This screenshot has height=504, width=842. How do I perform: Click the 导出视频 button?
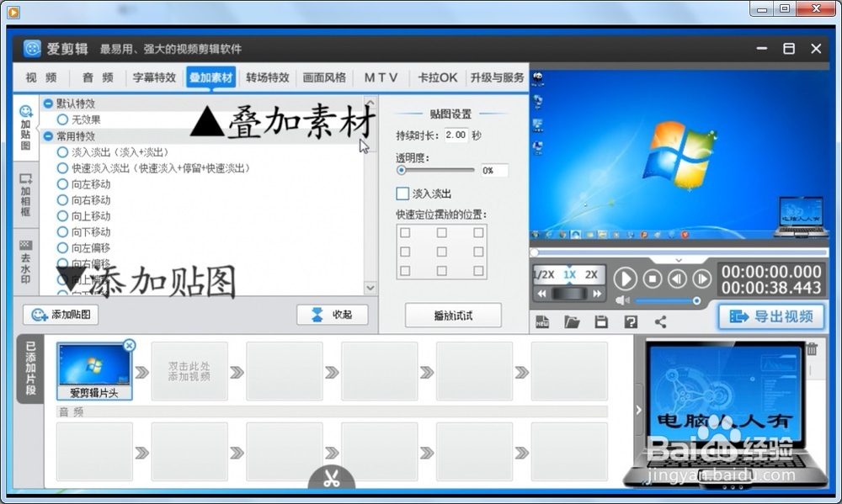pyautogui.click(x=771, y=316)
